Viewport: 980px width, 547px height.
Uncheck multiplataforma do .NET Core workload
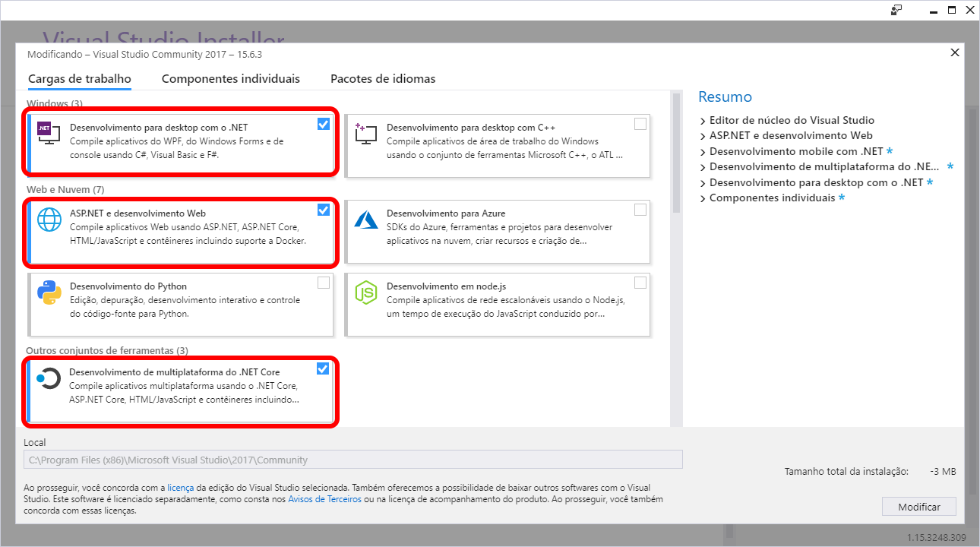[323, 368]
